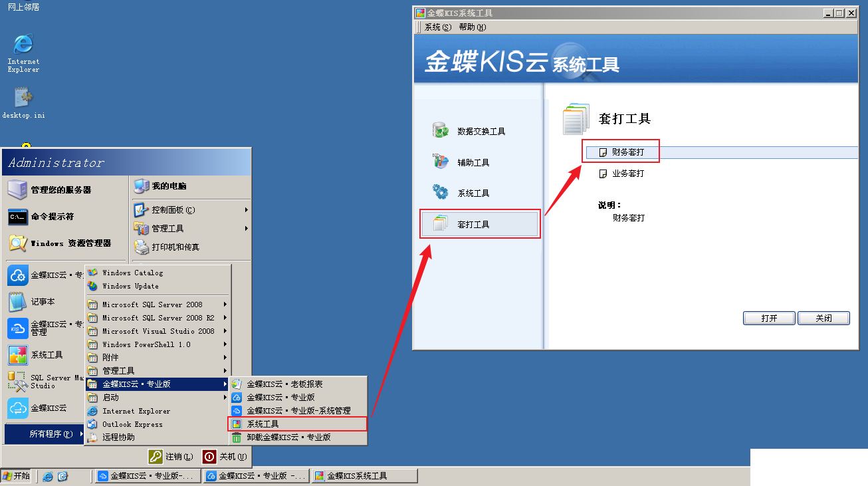Click 注销(L) log off button
Image resolution: width=868 pixels, height=486 pixels.
171,457
